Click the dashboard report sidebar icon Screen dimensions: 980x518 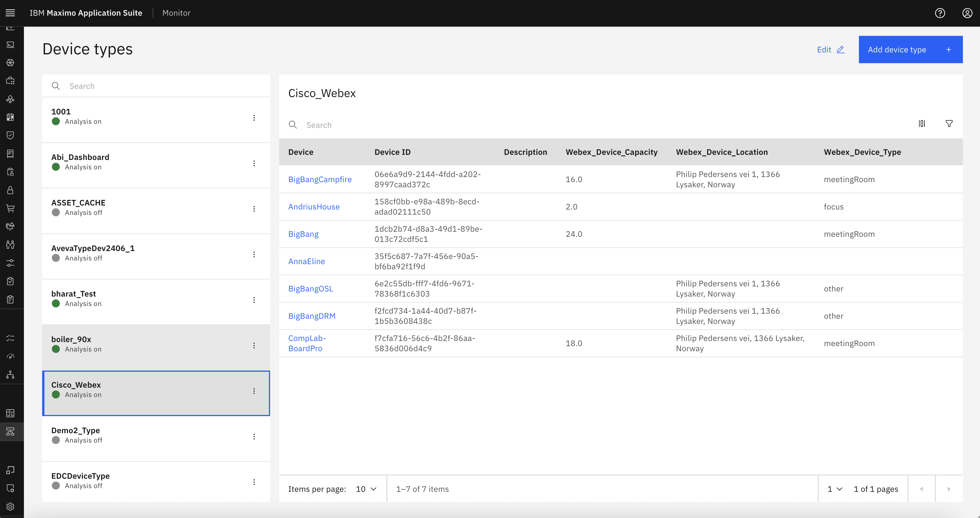click(10, 413)
